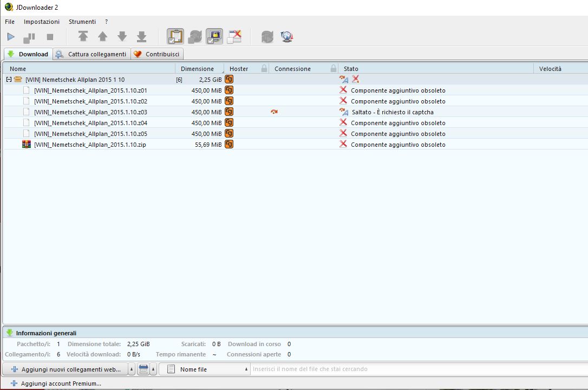Click the package icon beside Nemetschek Allplan 2015

click(x=18, y=79)
